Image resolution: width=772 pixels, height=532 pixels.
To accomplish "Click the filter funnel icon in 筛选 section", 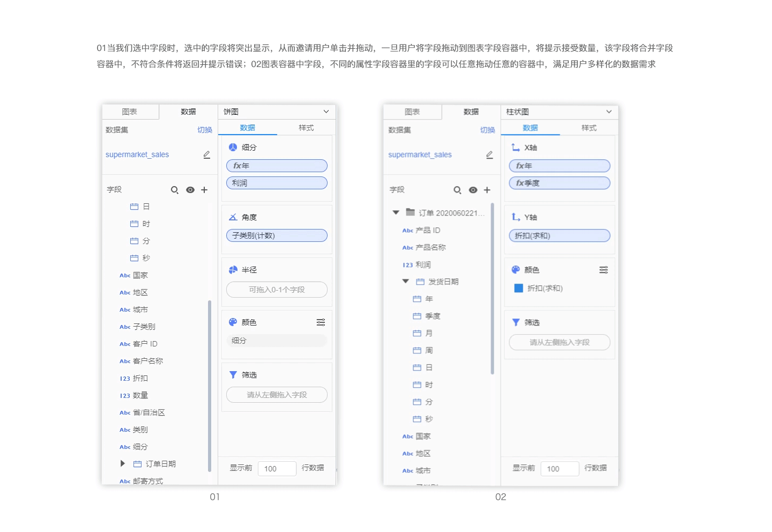I will point(233,374).
